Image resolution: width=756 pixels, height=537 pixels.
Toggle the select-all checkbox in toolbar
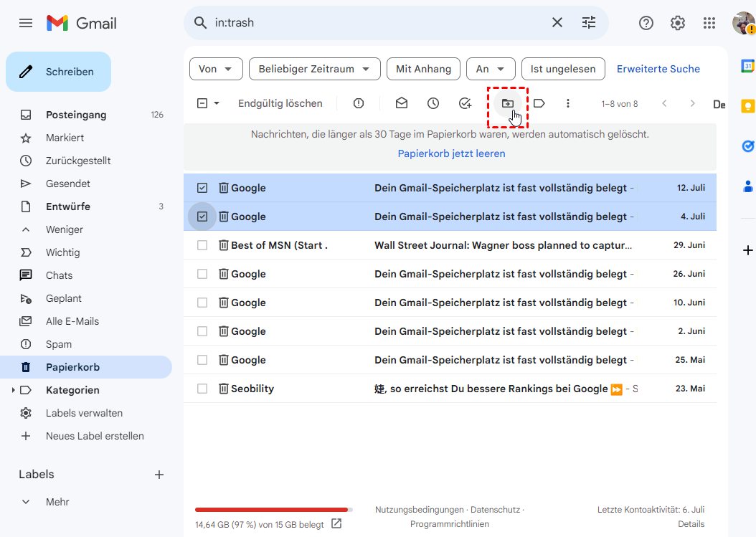[x=202, y=103]
